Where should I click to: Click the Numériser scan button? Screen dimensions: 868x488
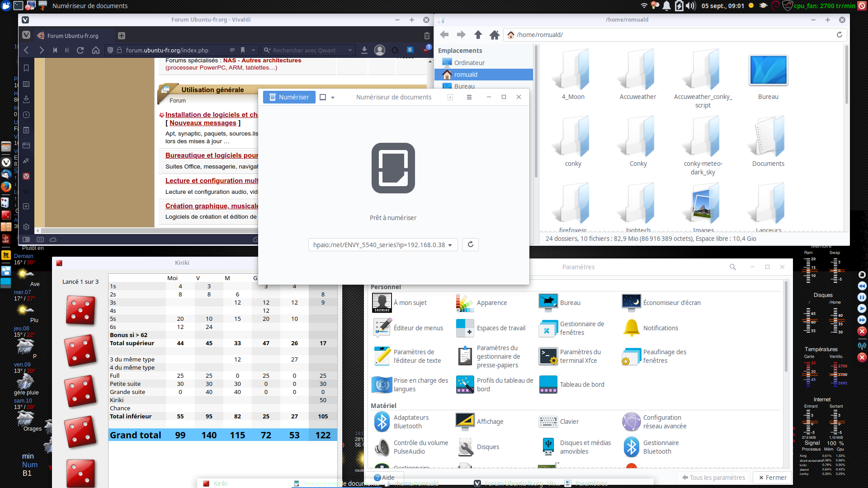[x=289, y=97]
